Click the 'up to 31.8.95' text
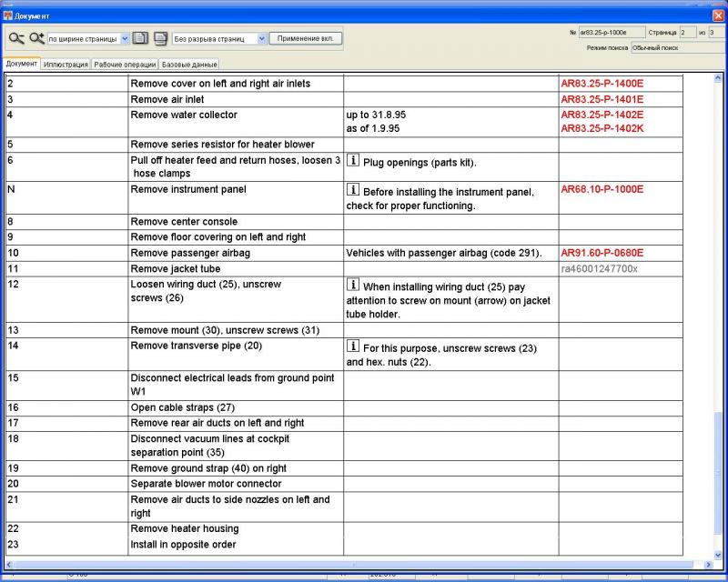The image size is (728, 582). (376, 115)
